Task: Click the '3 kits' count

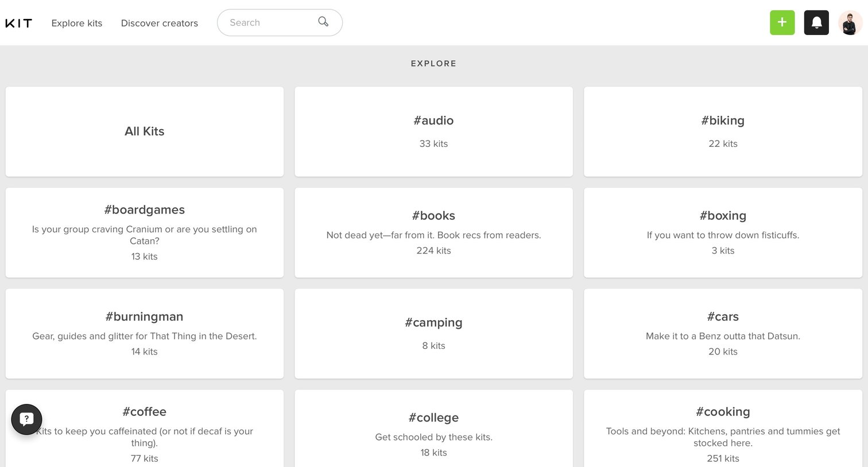Action: click(x=723, y=251)
